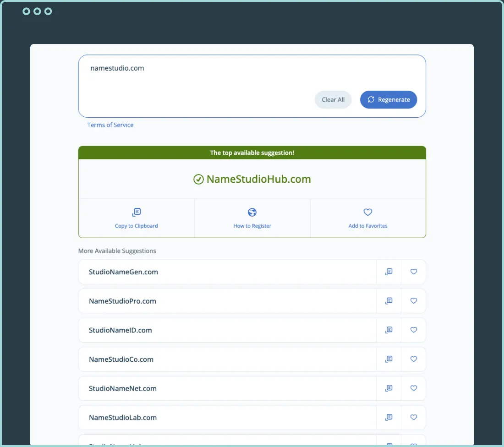Heart the StudioNameID.com suggestion
Viewport: 504px width, 447px height.
pos(413,330)
